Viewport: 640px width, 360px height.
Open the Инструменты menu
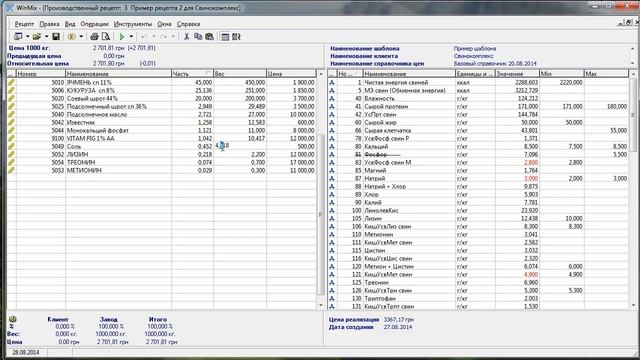133,24
